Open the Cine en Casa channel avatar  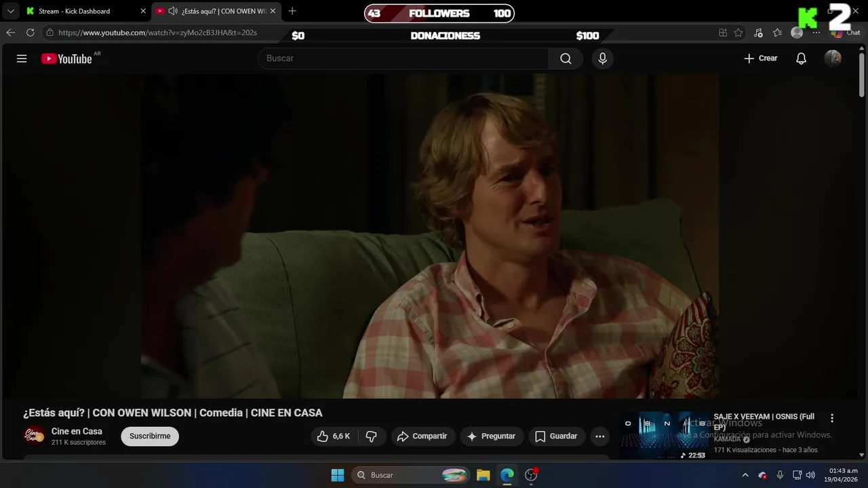coord(34,436)
